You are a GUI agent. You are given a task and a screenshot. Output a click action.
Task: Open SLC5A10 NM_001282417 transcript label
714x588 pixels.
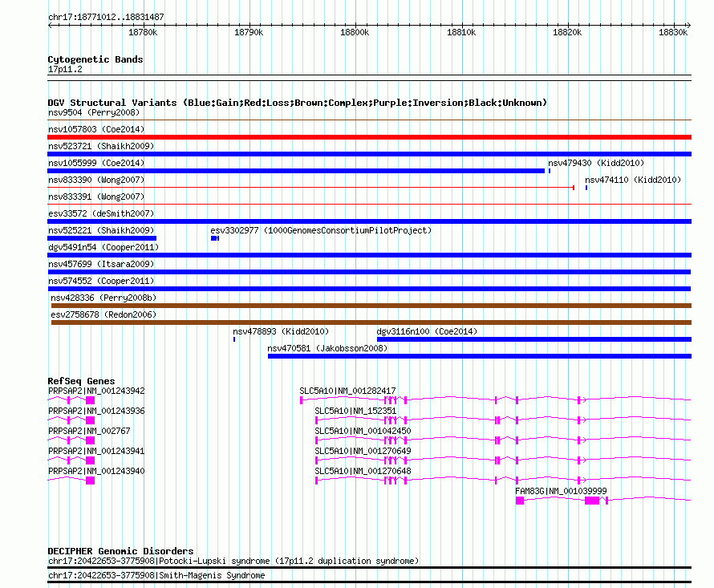coord(347,391)
